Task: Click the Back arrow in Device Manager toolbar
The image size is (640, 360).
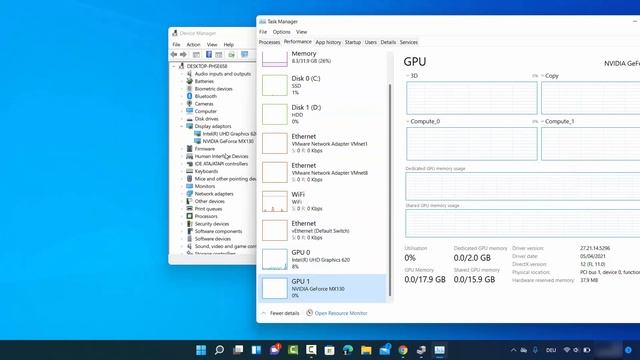Action: point(174,55)
